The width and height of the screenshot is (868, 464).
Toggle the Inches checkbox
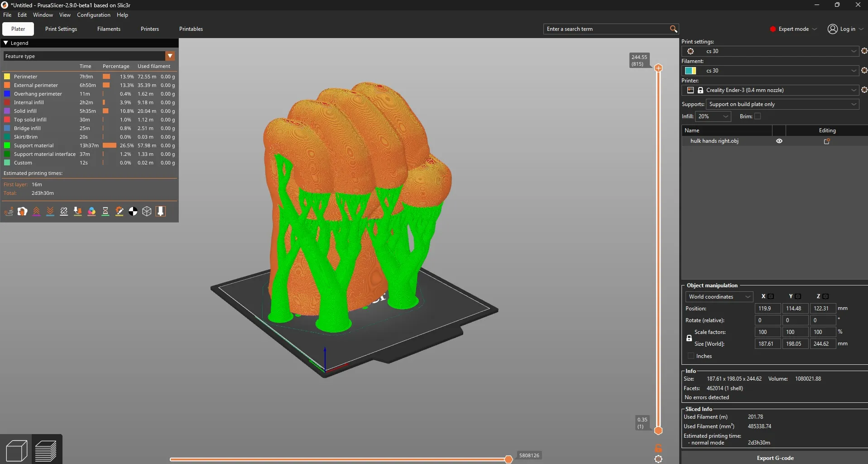click(691, 356)
